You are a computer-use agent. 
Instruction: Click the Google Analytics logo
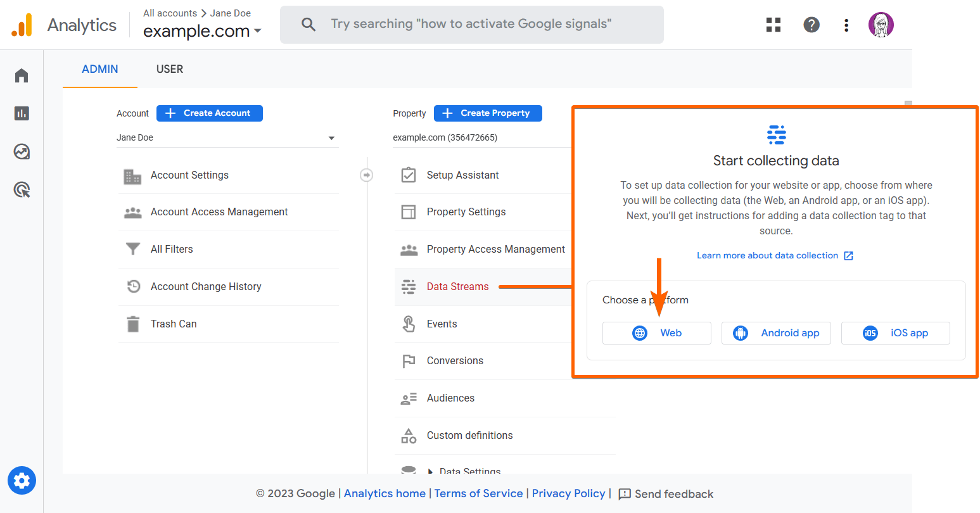(x=22, y=25)
